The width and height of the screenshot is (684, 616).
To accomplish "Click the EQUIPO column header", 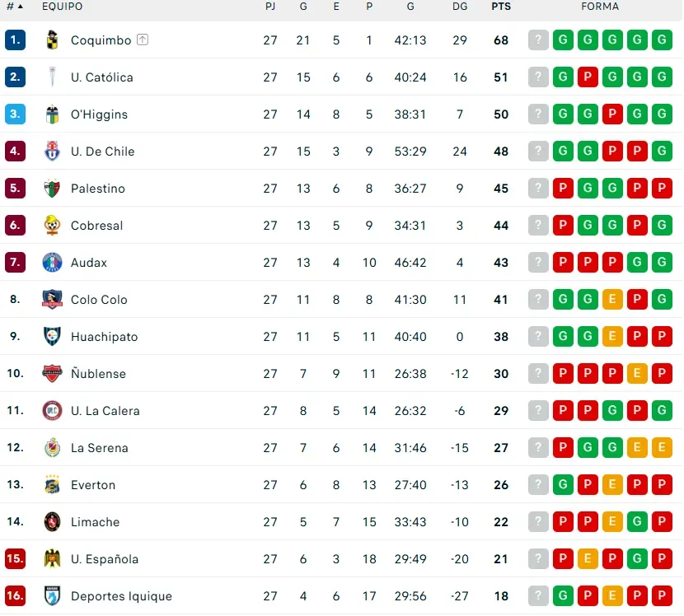I will pos(63,7).
